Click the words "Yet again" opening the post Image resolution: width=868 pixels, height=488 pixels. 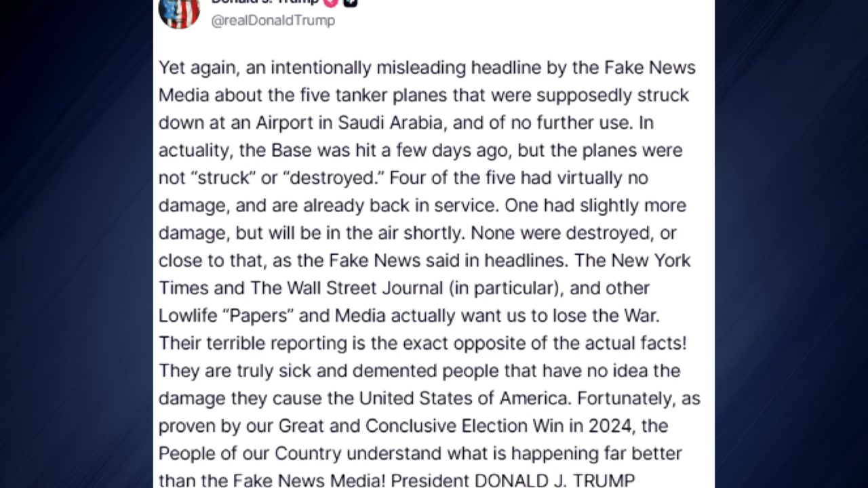[197, 68]
